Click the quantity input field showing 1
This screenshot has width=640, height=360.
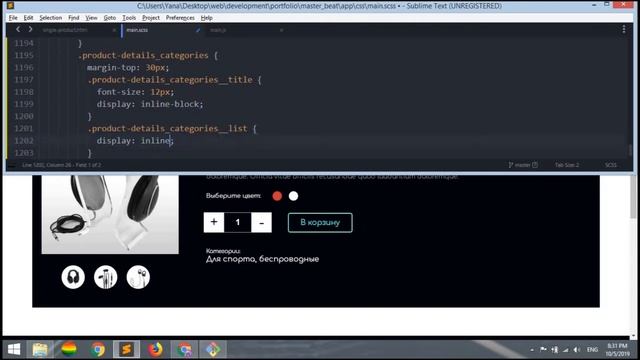[238, 222]
